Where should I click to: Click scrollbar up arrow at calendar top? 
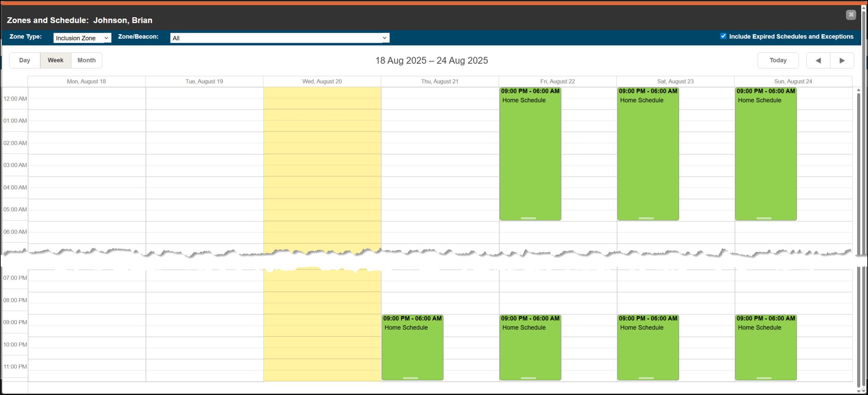click(859, 90)
